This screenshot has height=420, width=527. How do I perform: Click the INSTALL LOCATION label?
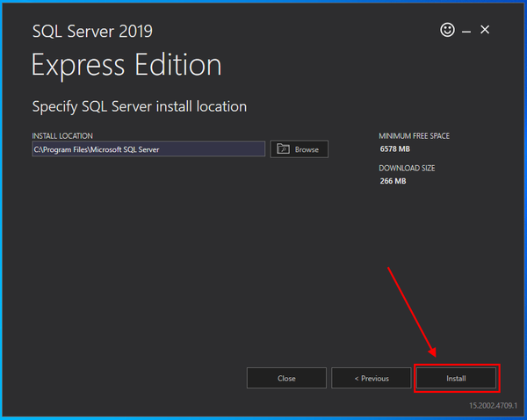[62, 136]
